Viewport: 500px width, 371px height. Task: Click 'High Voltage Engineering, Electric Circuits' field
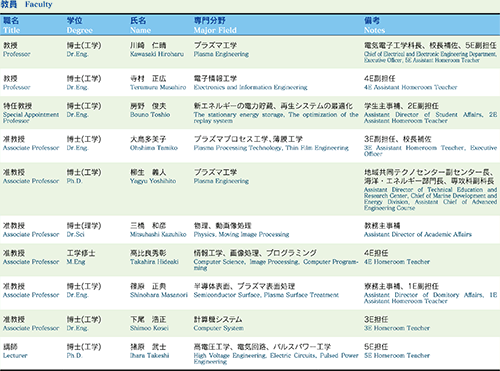pos(276,359)
